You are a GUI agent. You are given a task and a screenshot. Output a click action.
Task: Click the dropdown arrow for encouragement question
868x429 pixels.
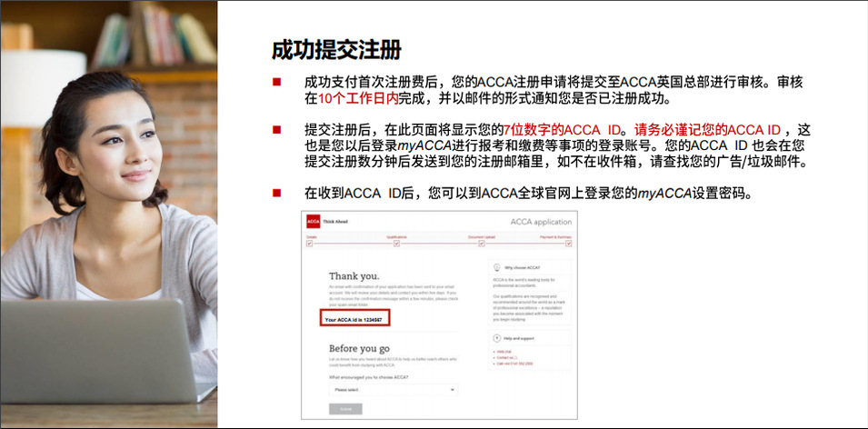coord(453,389)
